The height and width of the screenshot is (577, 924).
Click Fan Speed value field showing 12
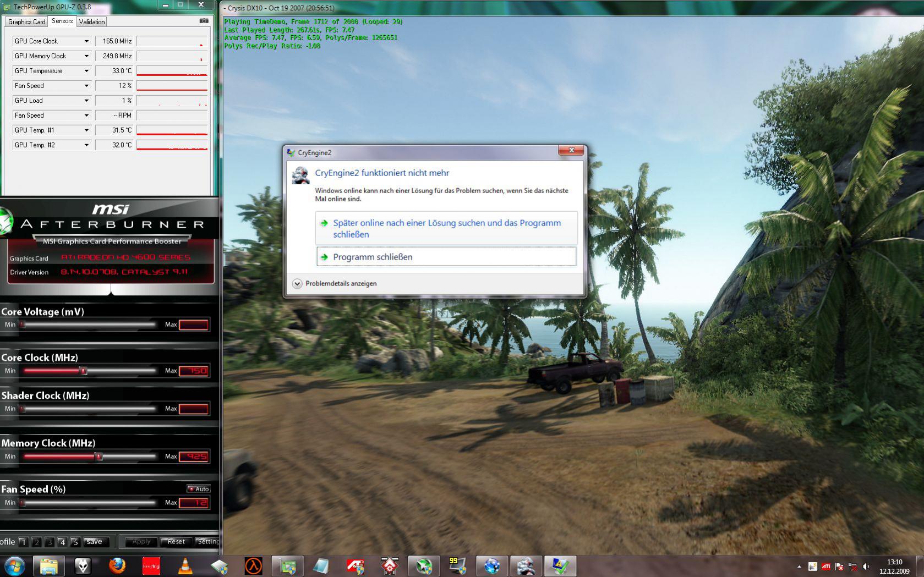click(193, 503)
